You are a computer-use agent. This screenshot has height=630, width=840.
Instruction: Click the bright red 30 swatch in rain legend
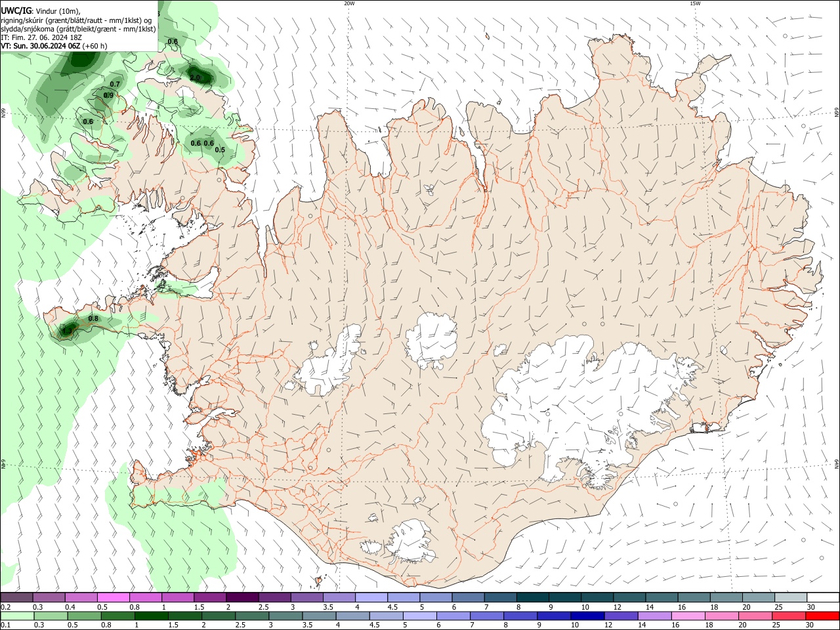pyautogui.click(x=823, y=616)
